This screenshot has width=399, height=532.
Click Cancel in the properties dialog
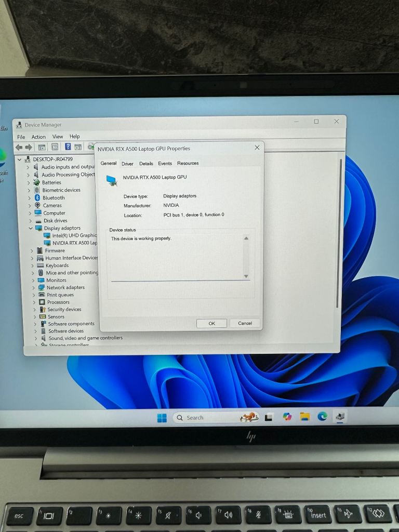245,323
